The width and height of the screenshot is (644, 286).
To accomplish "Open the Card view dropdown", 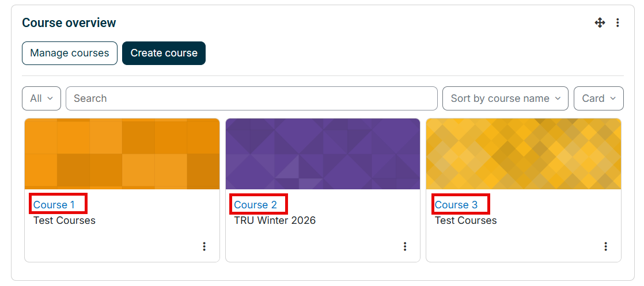I will tap(598, 98).
